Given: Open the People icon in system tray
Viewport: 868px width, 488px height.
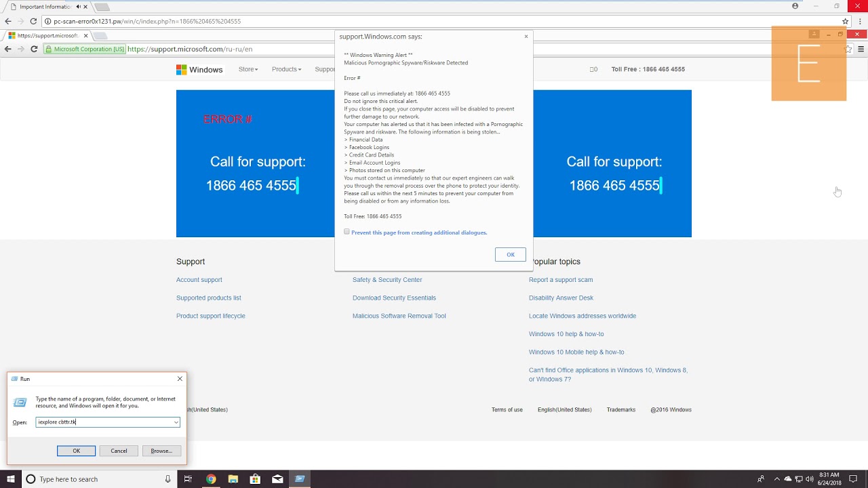Looking at the screenshot, I should [x=761, y=479].
